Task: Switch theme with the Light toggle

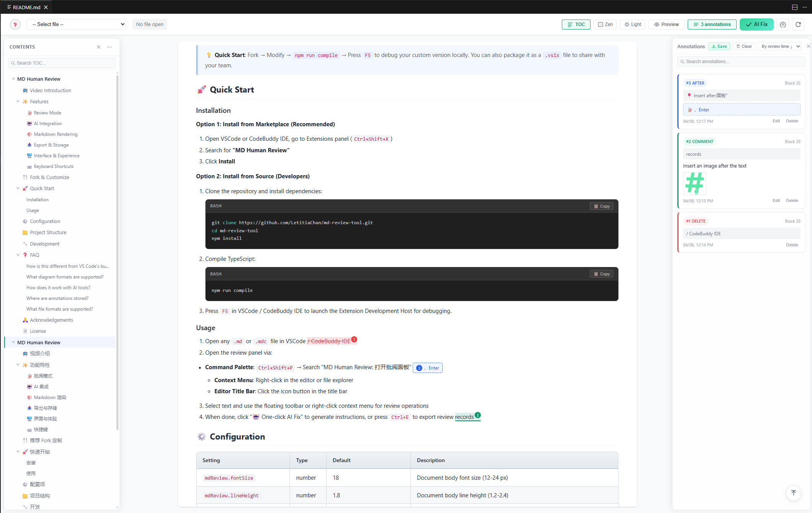Action: [x=633, y=24]
